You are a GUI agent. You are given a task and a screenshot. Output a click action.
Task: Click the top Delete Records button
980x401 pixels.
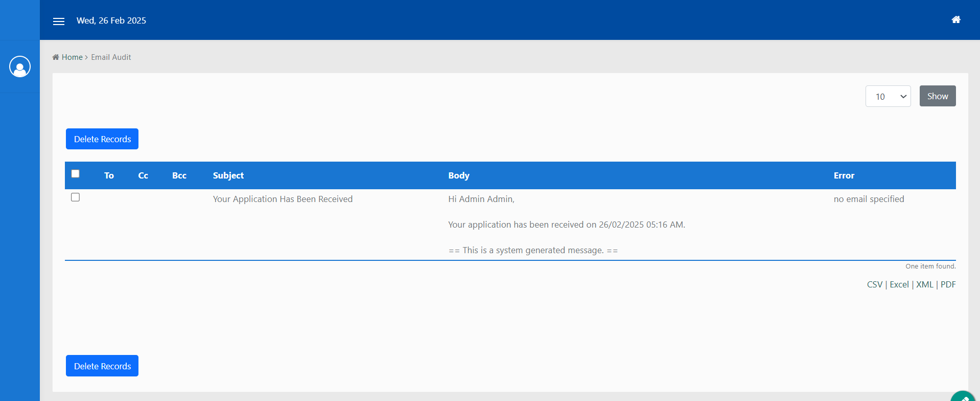[102, 139]
